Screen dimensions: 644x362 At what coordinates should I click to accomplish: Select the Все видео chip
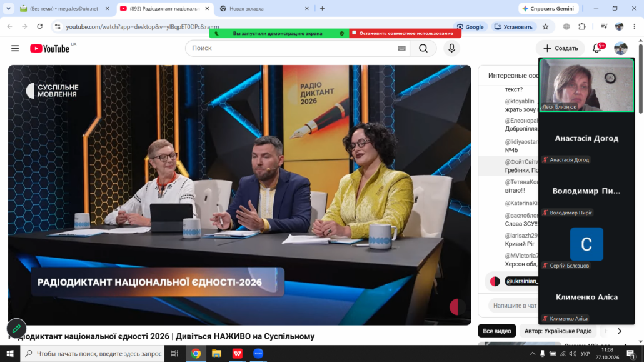[497, 331]
